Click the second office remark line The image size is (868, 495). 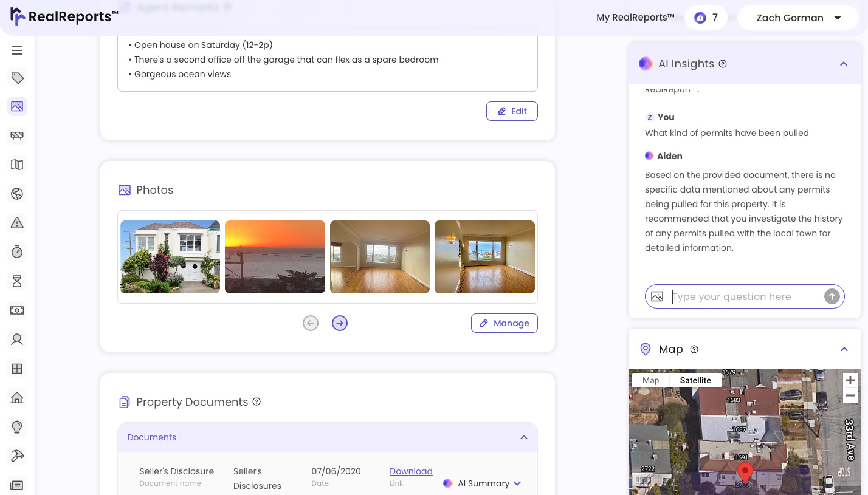point(283,60)
